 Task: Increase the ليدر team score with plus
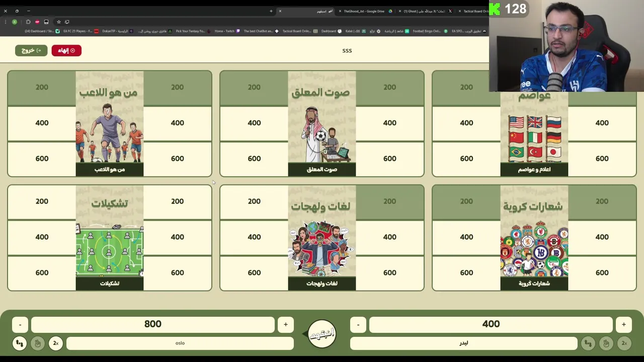624,325
